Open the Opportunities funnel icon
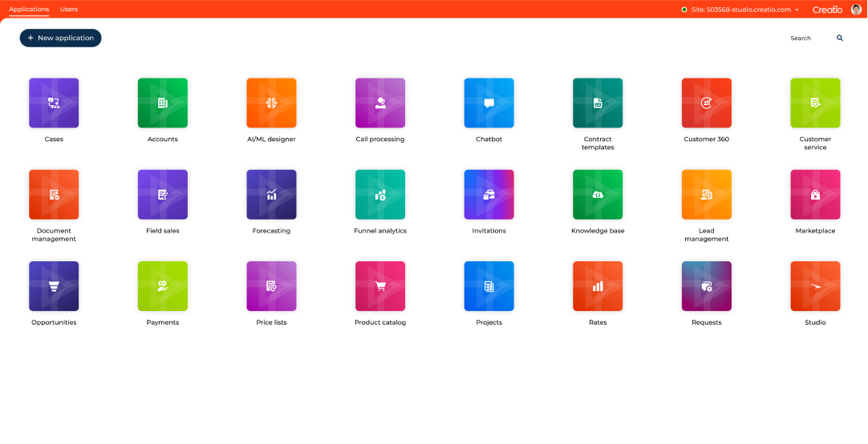This screenshot has width=868, height=444. coord(54,286)
